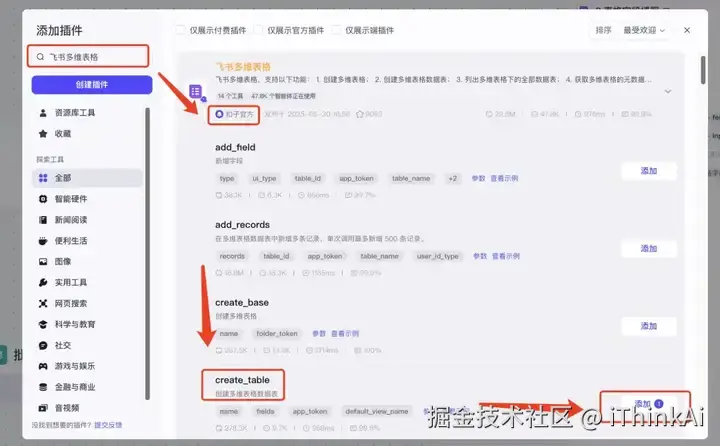The width and height of the screenshot is (720, 446).
Task: Open 参数 link for add_field
Action: pos(478,178)
